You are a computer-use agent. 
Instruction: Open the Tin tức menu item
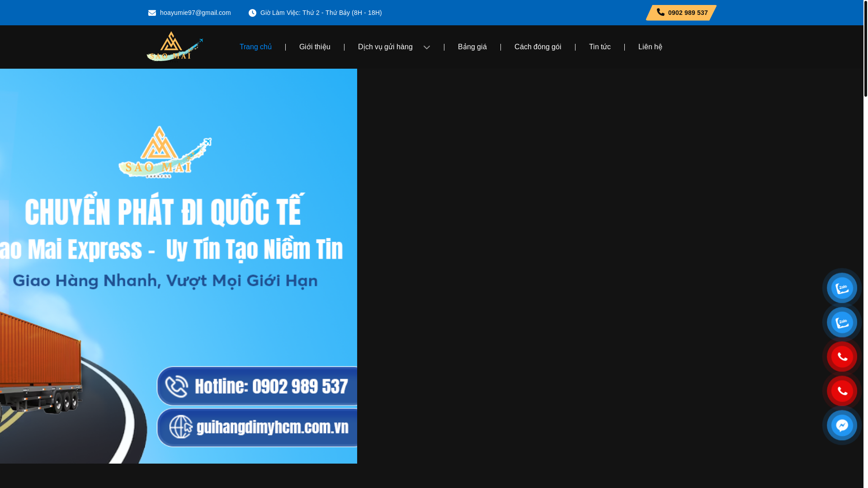tap(599, 47)
